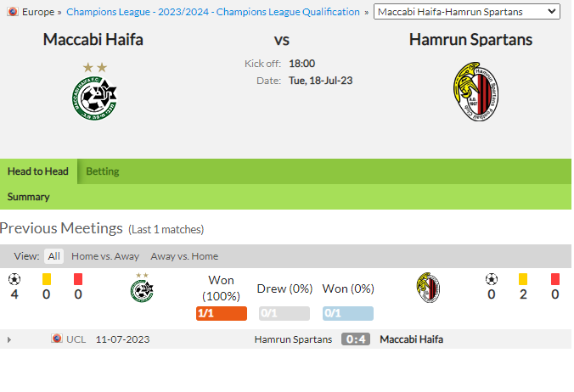This screenshot has height=392, width=574.
Task: Click the right team's yellow card icon
Action: tap(523, 279)
